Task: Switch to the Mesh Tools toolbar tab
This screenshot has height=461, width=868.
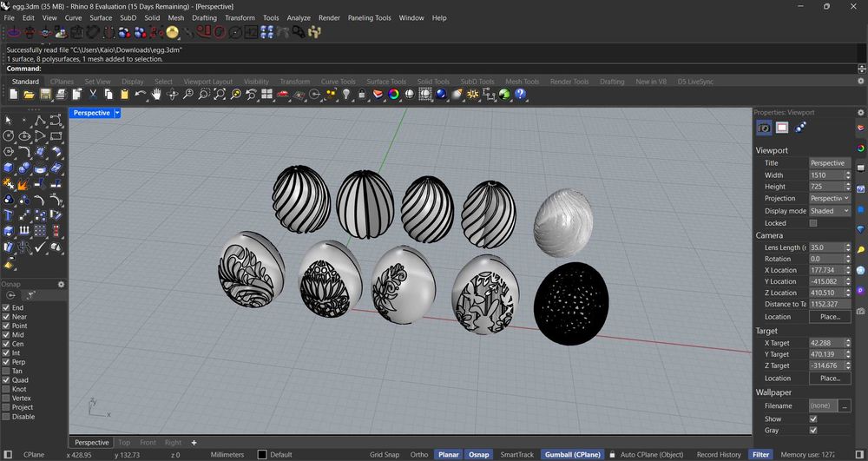Action: tap(522, 82)
